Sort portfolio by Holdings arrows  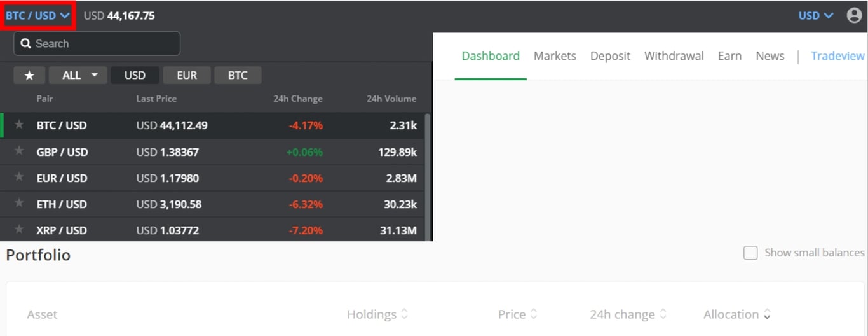pyautogui.click(x=404, y=314)
